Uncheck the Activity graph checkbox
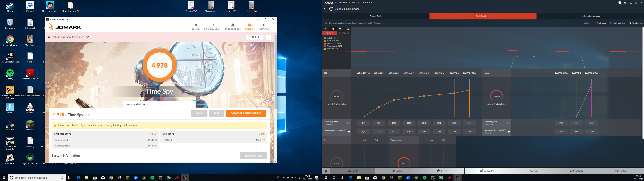644x181 pixels. (x=325, y=38)
